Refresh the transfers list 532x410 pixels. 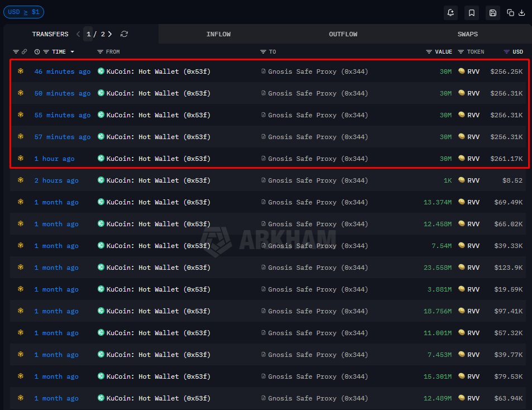(124, 34)
